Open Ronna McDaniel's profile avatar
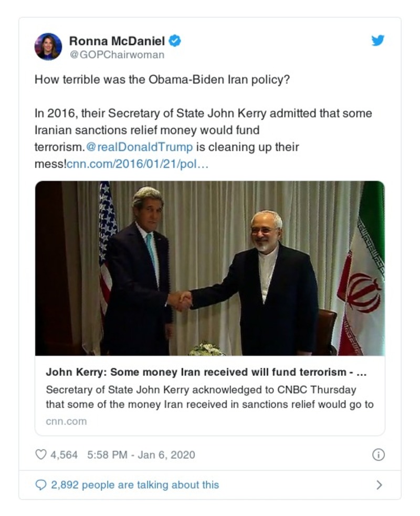Viewport: 420px width, 516px height. tap(48, 46)
